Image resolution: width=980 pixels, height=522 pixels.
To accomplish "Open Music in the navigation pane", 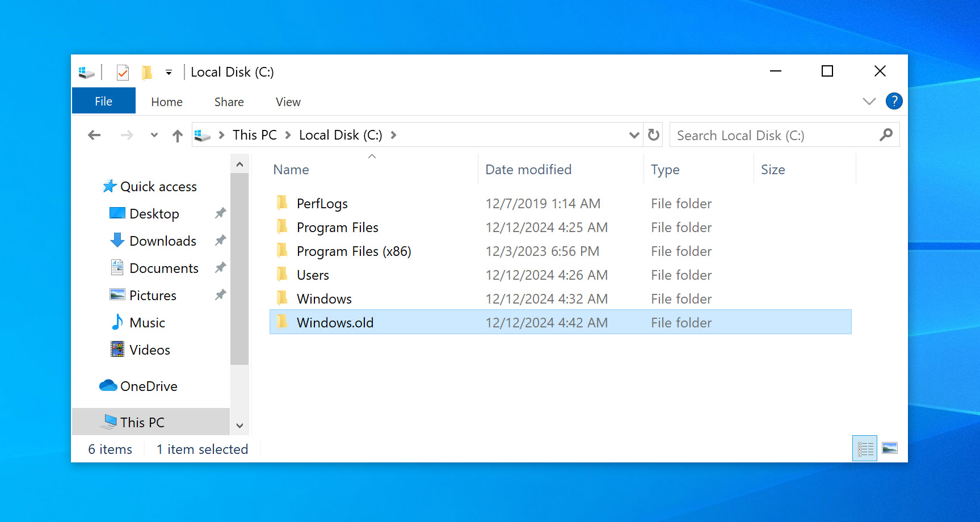I will (x=148, y=323).
